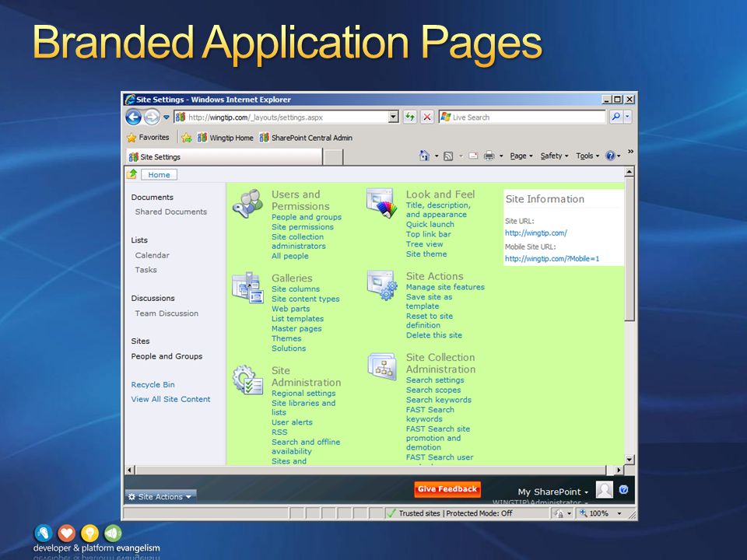Click the Print toolbar icon
This screenshot has width=747, height=560.
(489, 156)
